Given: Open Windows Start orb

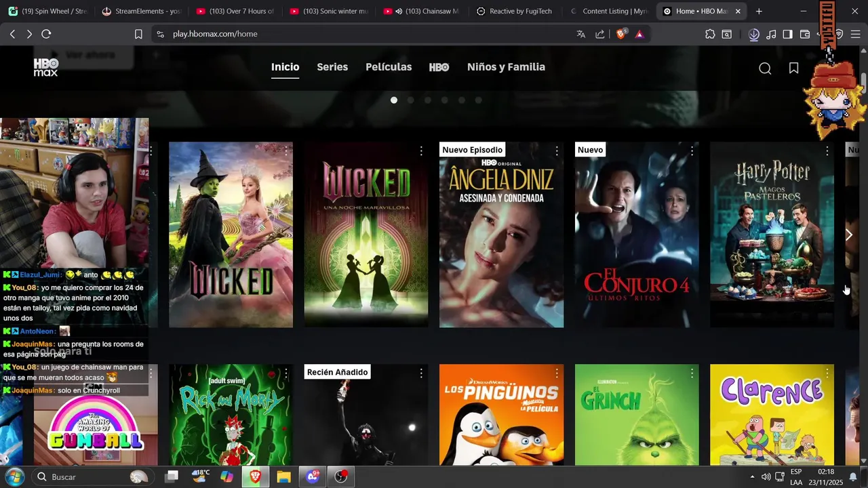Looking at the screenshot, I should pos(14,476).
